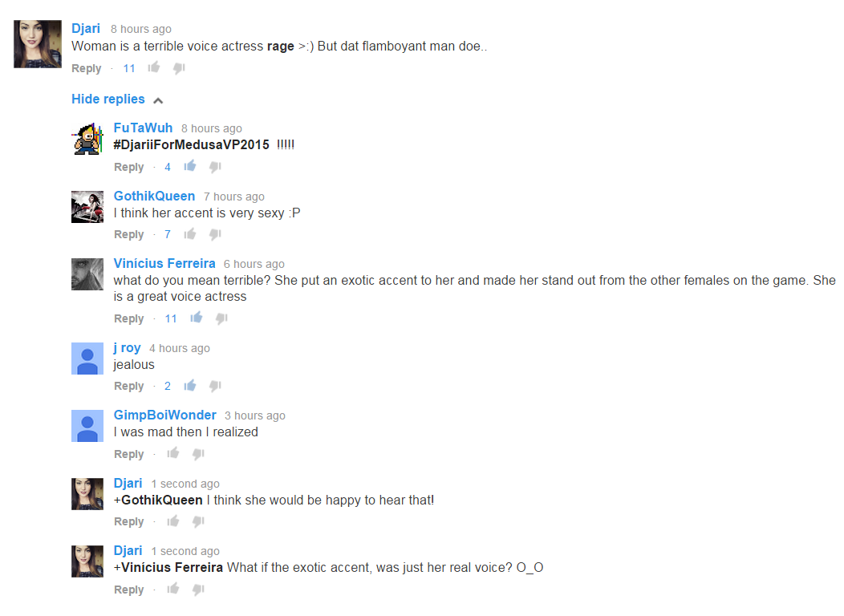Collapse thread with Hide replies
The image size is (844, 616).
tap(108, 99)
